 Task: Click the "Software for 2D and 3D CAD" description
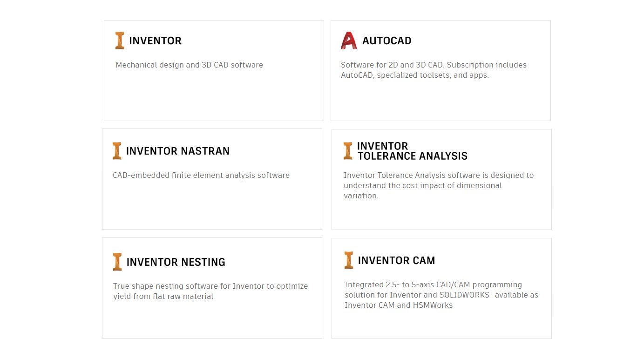(433, 70)
